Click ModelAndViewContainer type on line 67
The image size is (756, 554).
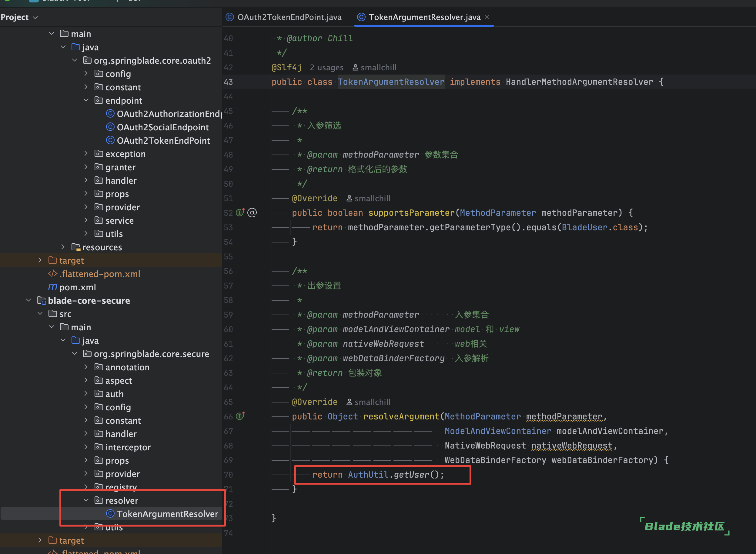pyautogui.click(x=498, y=431)
